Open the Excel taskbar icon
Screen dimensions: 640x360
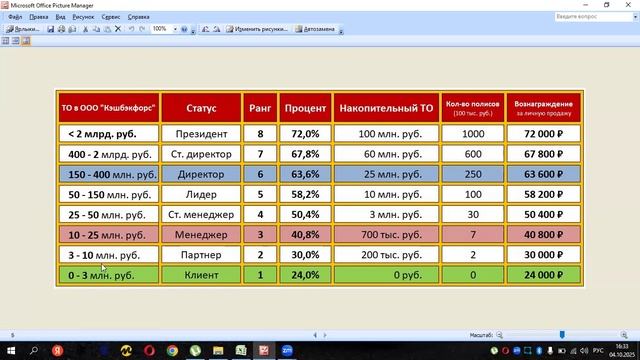[x=241, y=351]
